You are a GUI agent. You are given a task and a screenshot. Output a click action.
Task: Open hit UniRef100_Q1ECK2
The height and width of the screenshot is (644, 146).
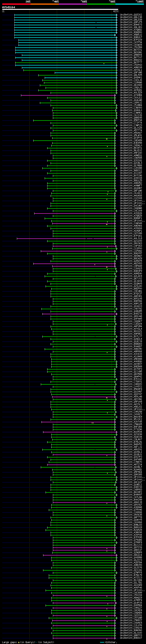pos(131,15)
